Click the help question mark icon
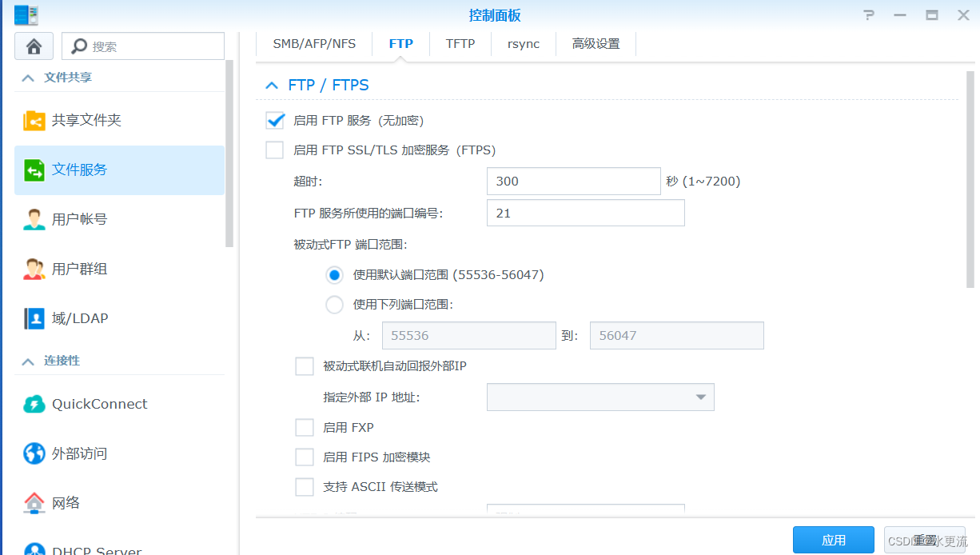This screenshot has height=555, width=980. (x=870, y=15)
